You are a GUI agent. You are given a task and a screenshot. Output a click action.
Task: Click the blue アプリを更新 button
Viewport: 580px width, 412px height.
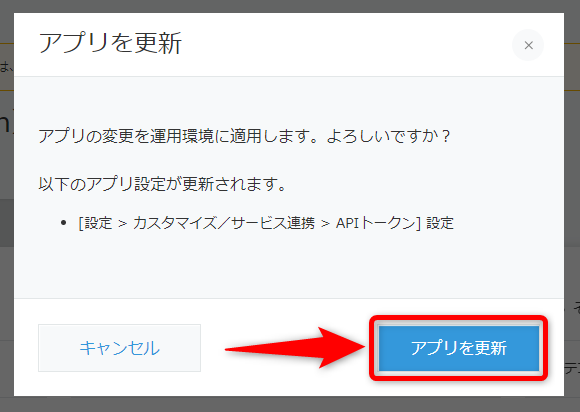[x=459, y=348]
